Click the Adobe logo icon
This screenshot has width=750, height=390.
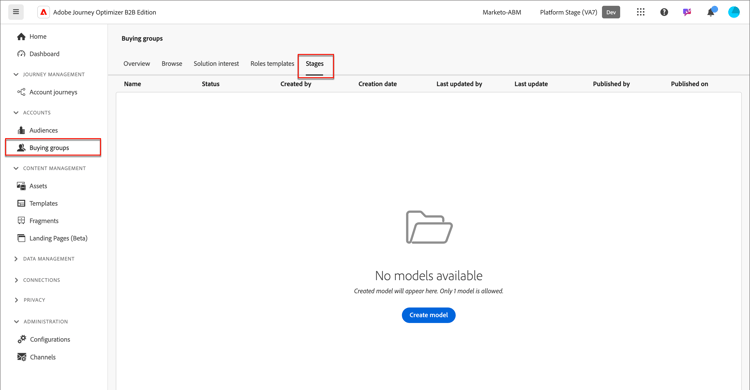click(44, 12)
